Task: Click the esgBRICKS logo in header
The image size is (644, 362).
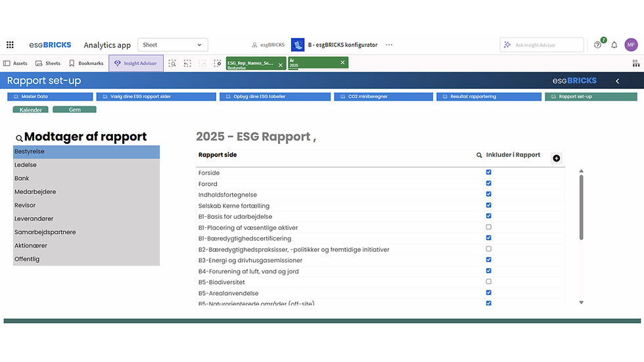Action: (50, 45)
